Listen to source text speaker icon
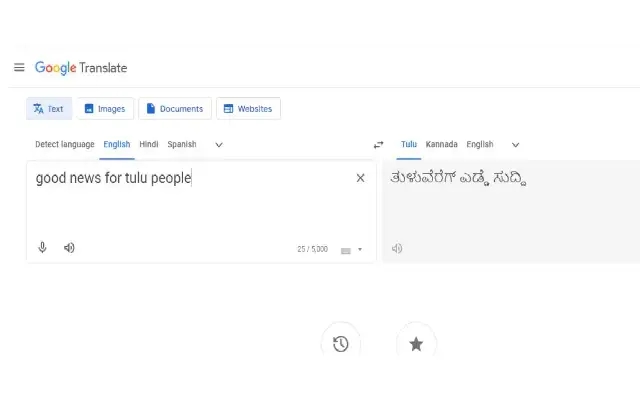 coord(69,248)
